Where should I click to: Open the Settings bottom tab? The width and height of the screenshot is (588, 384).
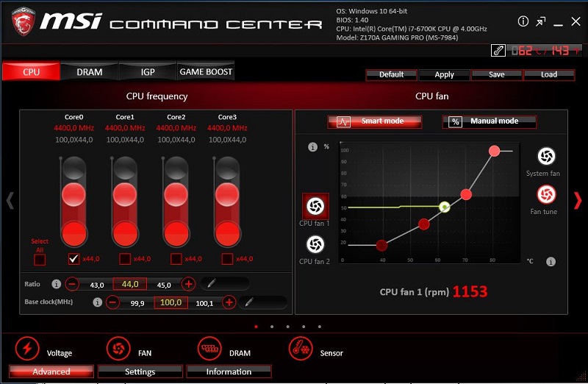point(140,371)
